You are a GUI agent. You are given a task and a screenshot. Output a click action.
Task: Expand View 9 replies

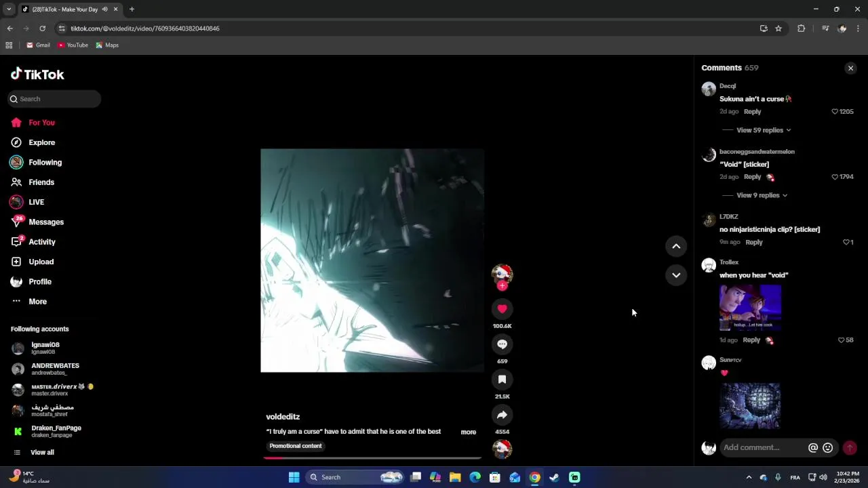(x=762, y=195)
